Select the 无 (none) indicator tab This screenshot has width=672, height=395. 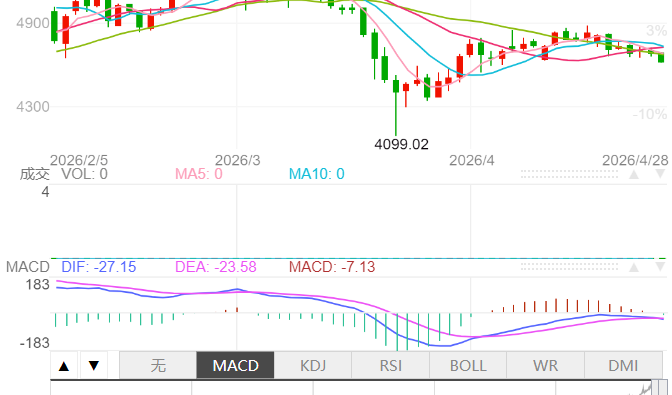click(158, 365)
